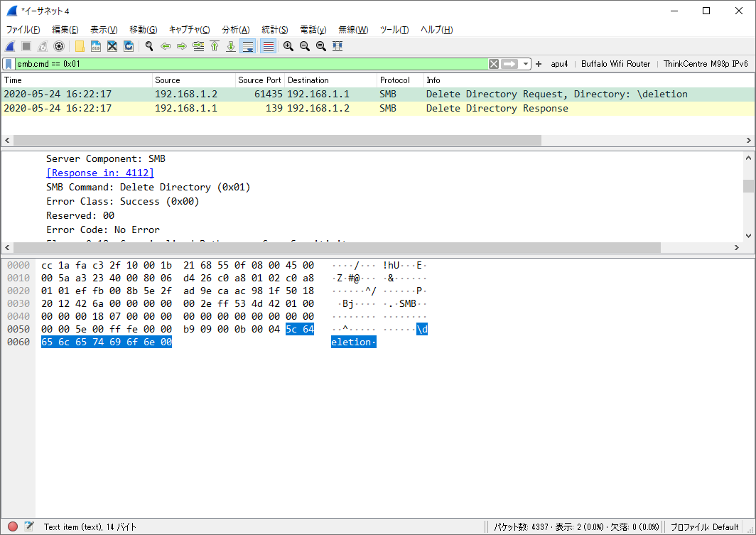
Task: Toggle auto-scroll during live capture
Action: pyautogui.click(x=248, y=46)
